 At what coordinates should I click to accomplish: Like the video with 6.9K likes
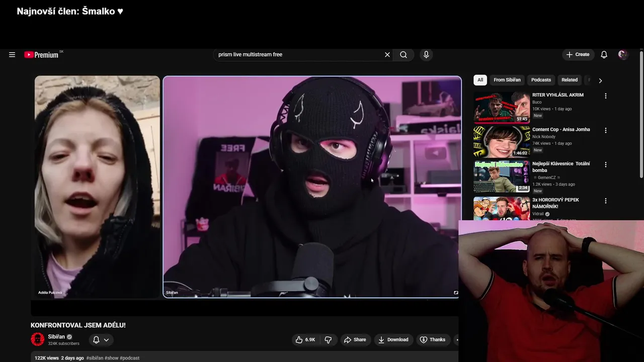point(305,340)
